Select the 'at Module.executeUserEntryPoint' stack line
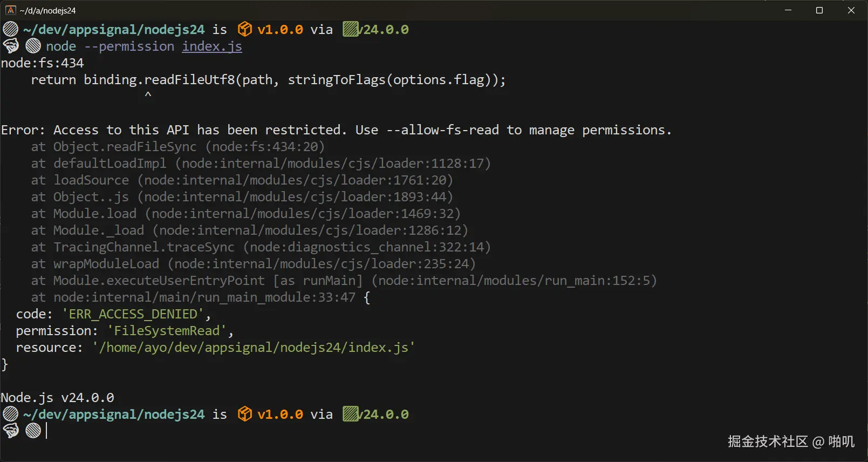The width and height of the screenshot is (868, 462). [x=344, y=281]
